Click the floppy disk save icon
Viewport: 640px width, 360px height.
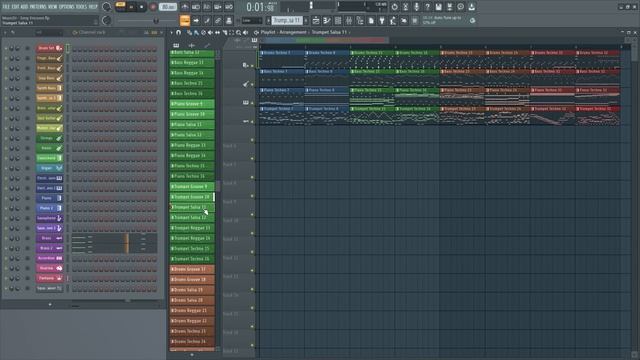[438, 7]
